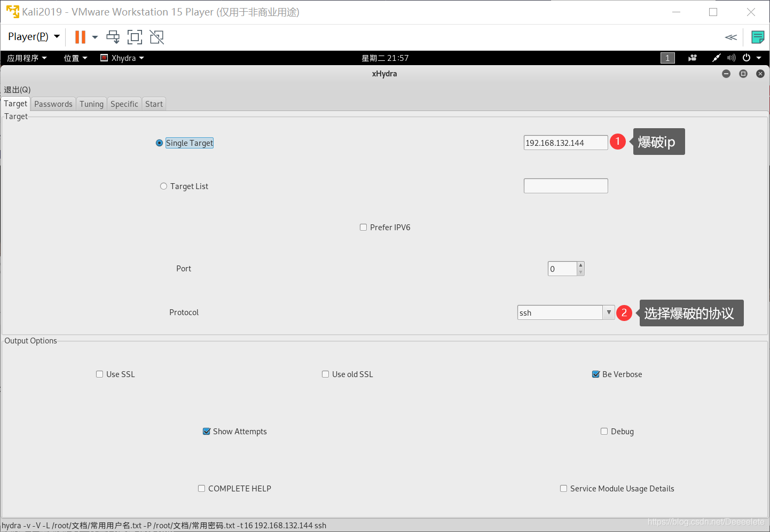Select the Target List radio button
This screenshot has height=532, width=770.
pos(163,186)
